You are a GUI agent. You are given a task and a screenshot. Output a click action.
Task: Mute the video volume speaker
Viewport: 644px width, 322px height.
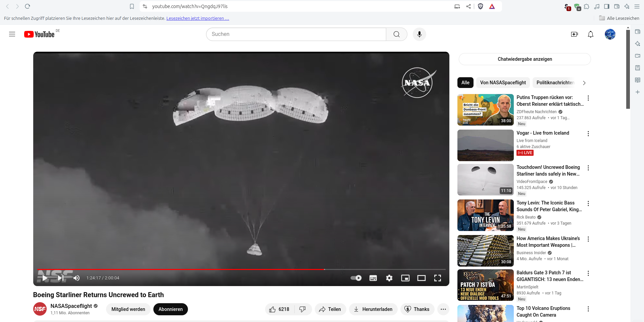click(x=77, y=278)
